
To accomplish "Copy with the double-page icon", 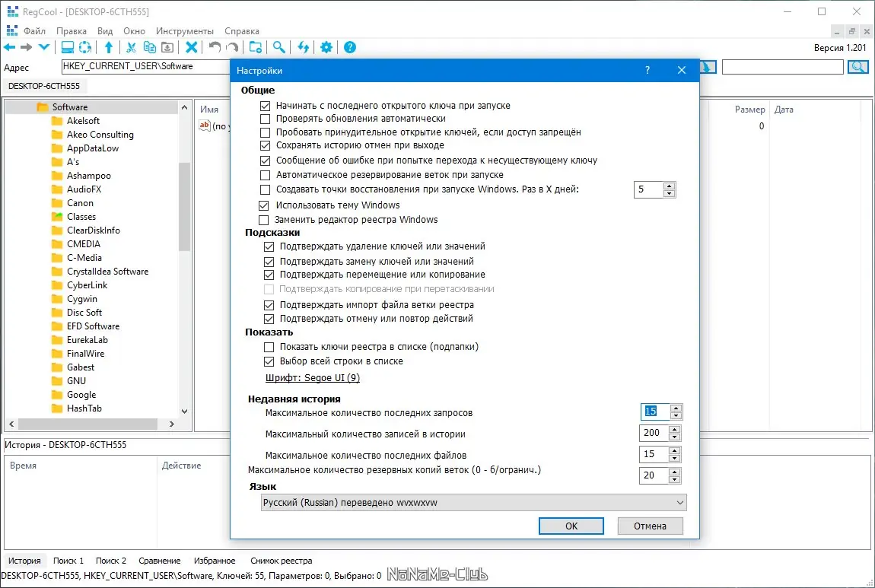I will 149,47.
